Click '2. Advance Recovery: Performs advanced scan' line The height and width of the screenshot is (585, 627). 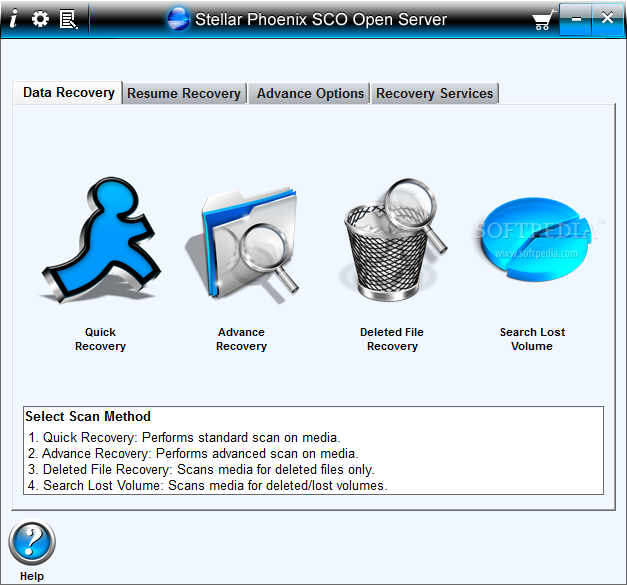(x=193, y=453)
